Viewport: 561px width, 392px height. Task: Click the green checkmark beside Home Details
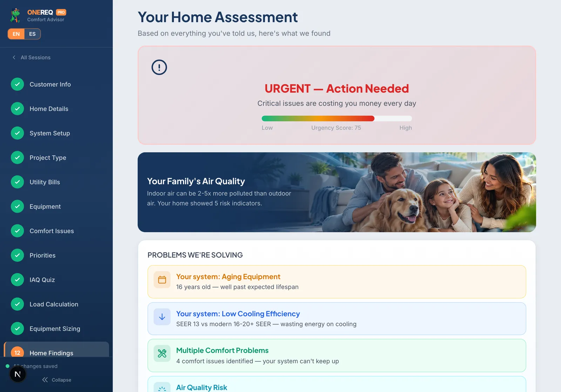pyautogui.click(x=18, y=109)
